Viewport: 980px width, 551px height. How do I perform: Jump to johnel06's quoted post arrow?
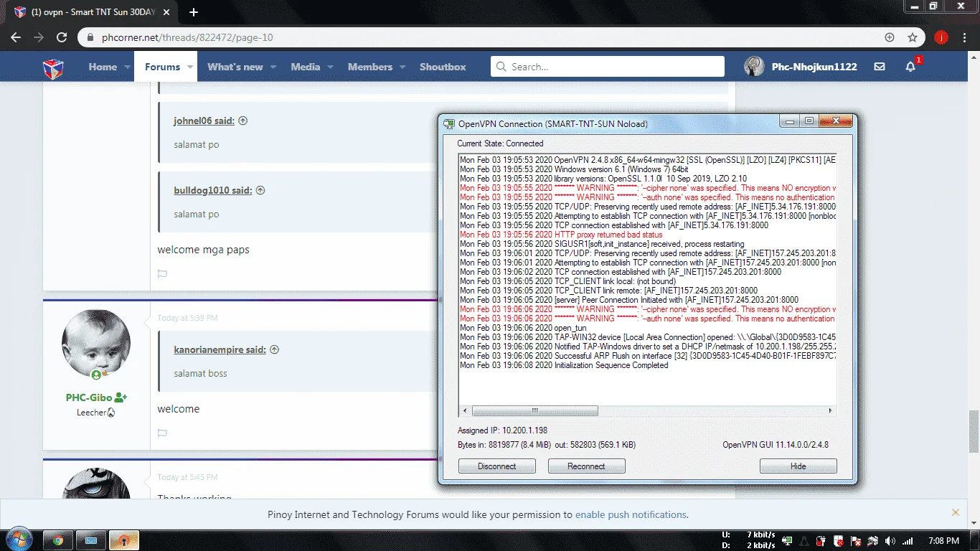(x=242, y=121)
